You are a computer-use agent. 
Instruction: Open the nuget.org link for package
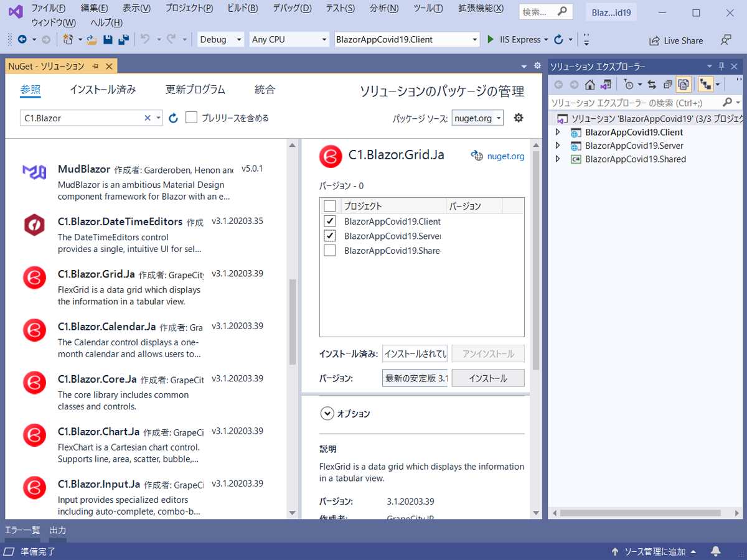(x=505, y=156)
